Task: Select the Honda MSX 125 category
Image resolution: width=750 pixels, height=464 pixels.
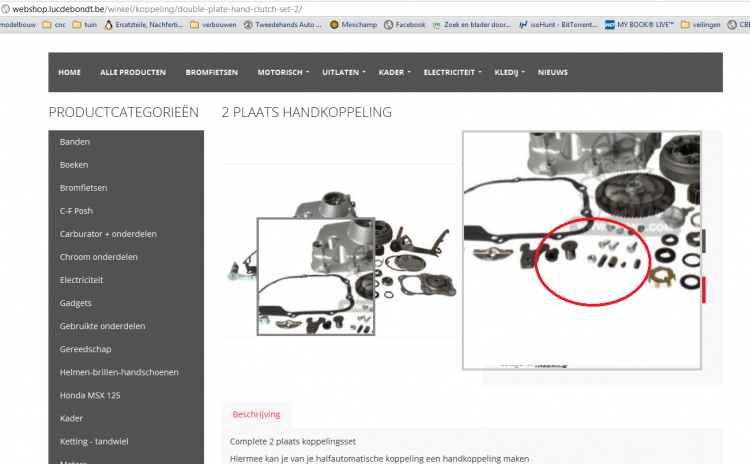Action: pyautogui.click(x=90, y=395)
